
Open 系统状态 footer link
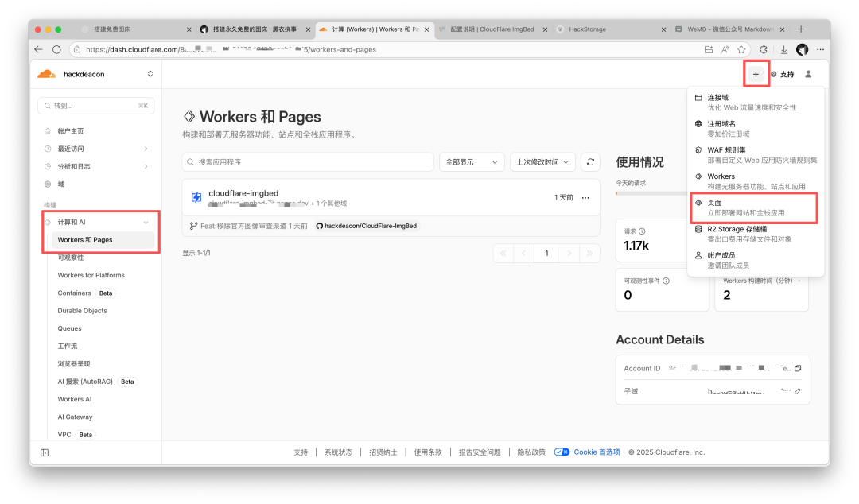(x=339, y=452)
